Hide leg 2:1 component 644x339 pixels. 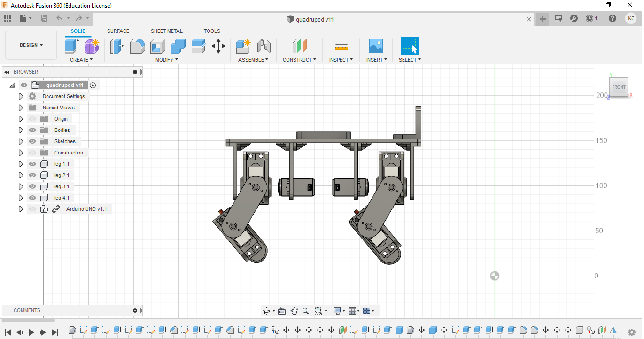[x=32, y=175]
